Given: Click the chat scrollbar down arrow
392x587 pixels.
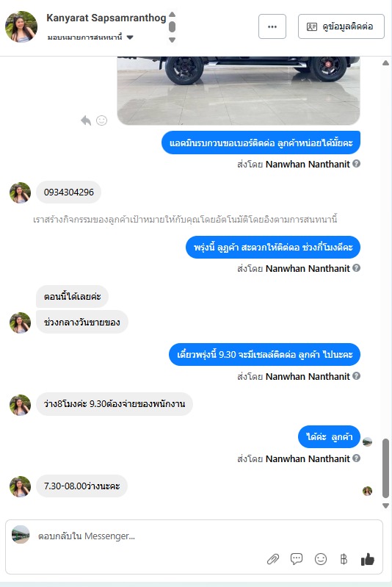Looking at the screenshot, I should 385,505.
